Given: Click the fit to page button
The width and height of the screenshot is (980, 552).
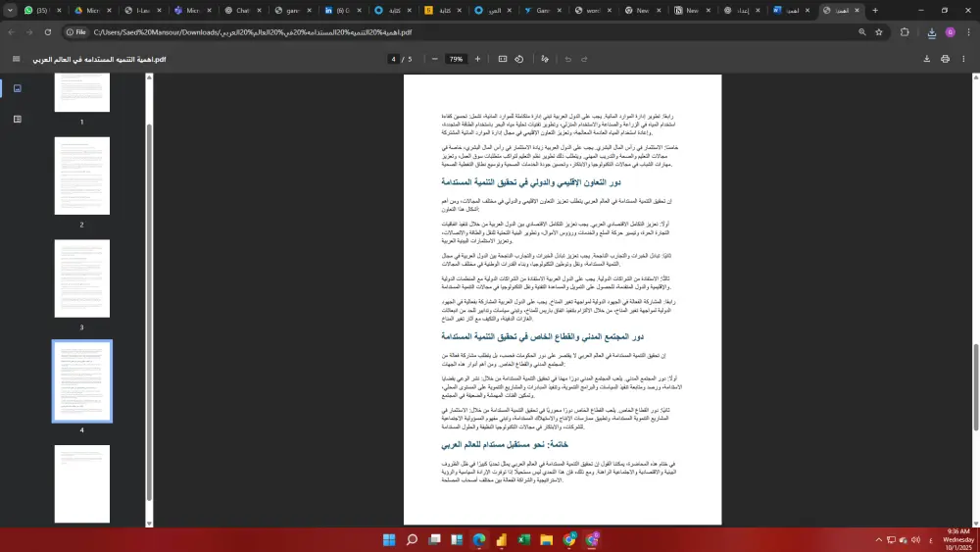Looking at the screenshot, I should pyautogui.click(x=503, y=59).
